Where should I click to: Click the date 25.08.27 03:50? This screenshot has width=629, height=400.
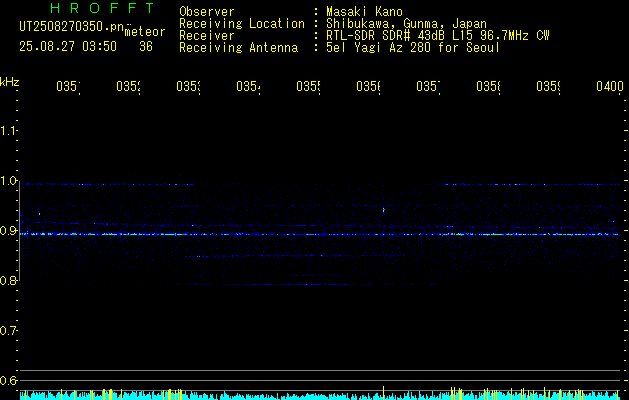[68, 47]
